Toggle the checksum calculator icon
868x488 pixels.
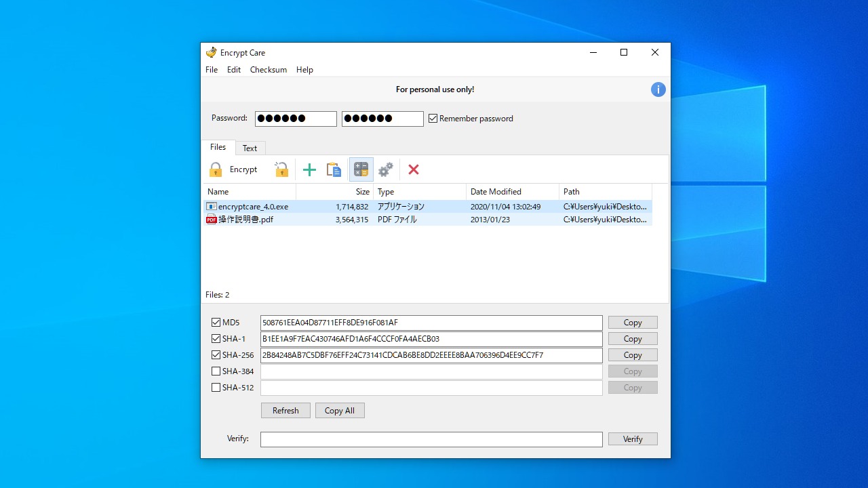(x=361, y=169)
